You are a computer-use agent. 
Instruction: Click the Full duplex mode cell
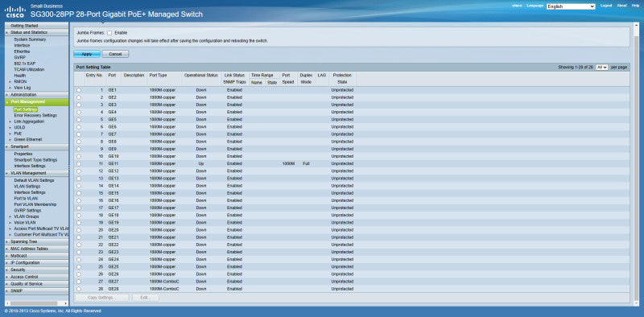(306, 163)
